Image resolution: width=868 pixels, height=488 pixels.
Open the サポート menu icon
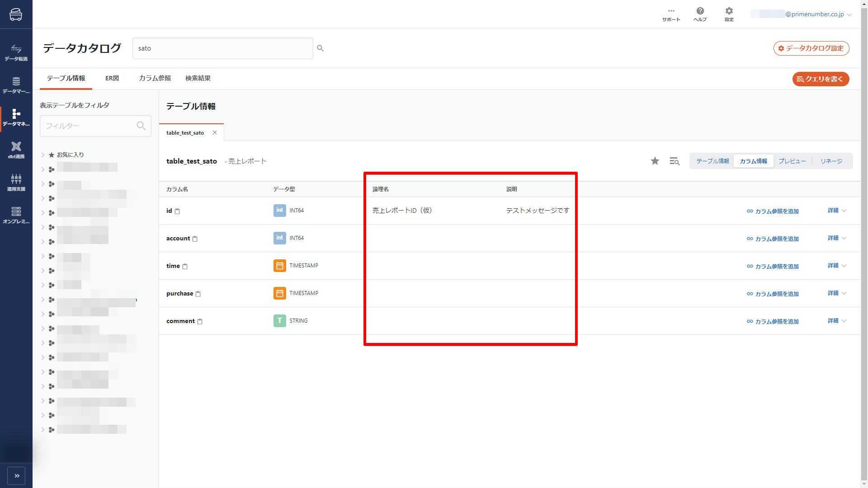(671, 14)
